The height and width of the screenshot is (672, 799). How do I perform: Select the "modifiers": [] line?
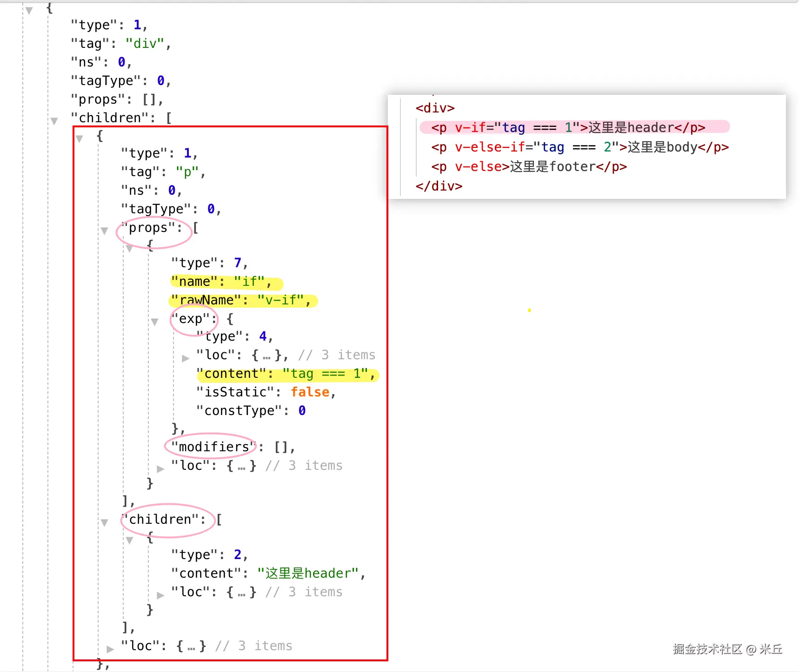[233, 447]
